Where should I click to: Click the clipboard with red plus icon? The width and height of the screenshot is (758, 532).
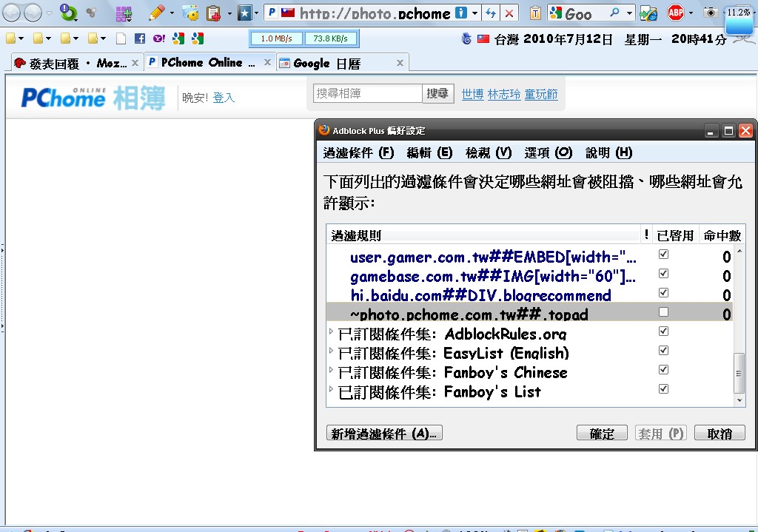pyautogui.click(x=213, y=13)
